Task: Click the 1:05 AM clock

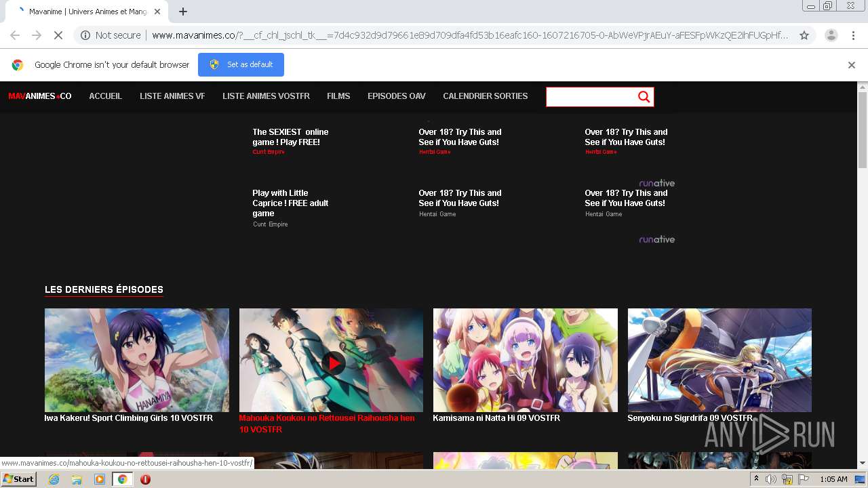Action: [x=833, y=479]
